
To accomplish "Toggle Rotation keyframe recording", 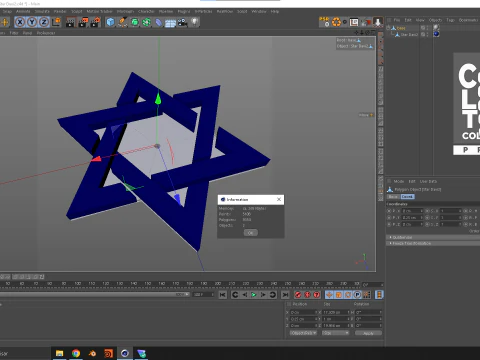I will (348, 295).
